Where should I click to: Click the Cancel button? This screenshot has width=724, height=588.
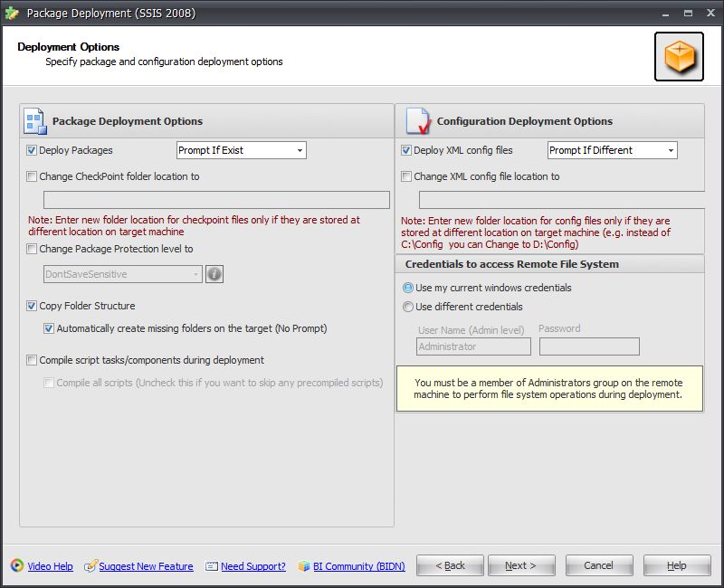(599, 565)
